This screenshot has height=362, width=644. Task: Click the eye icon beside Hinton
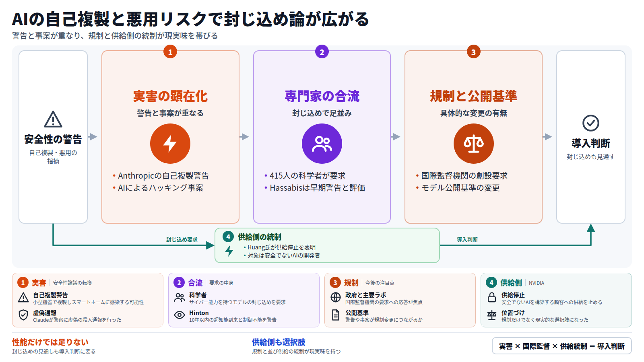[180, 315]
